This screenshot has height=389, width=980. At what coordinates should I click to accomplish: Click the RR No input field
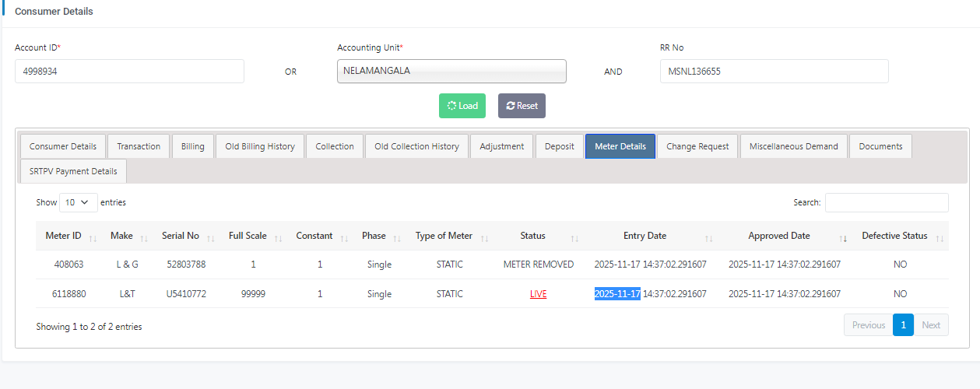coord(774,71)
